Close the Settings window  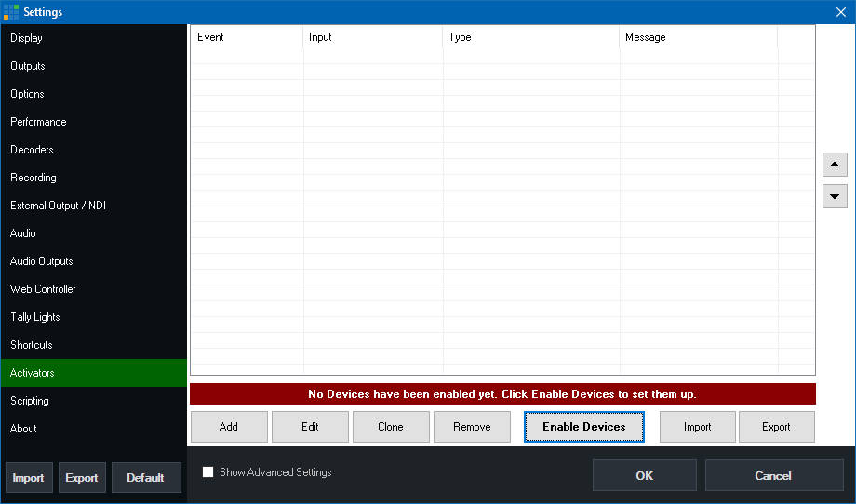(840, 11)
